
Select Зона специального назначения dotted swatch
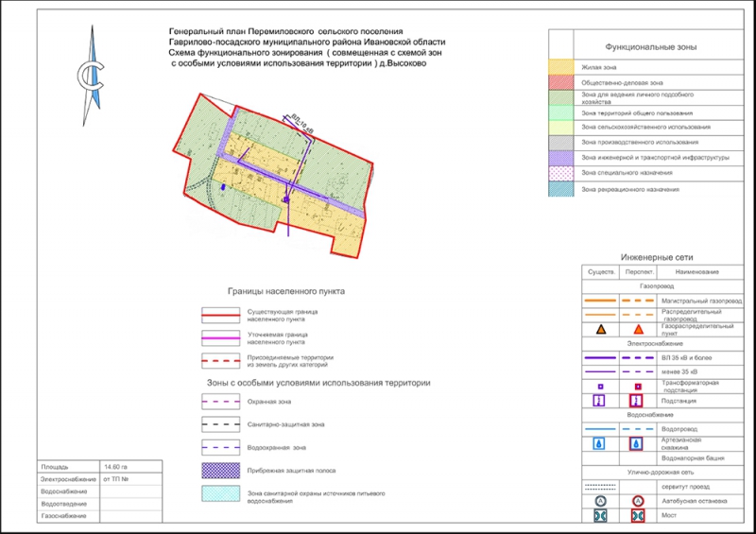pos(561,173)
